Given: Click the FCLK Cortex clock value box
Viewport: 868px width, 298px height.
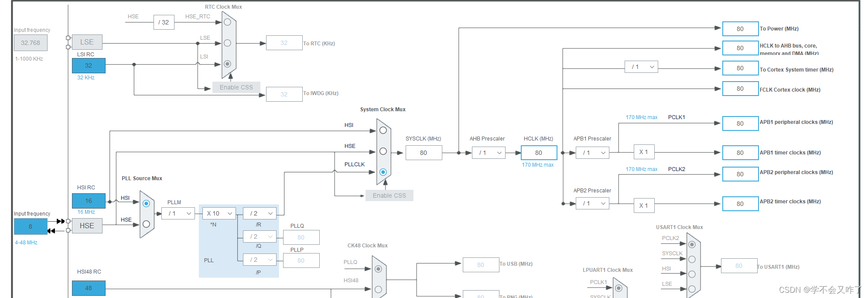Looking at the screenshot, I should point(741,89).
